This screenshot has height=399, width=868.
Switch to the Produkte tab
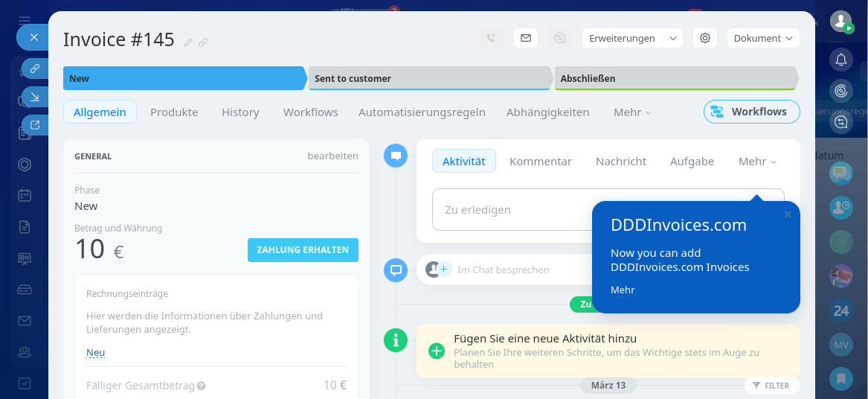[x=174, y=112]
